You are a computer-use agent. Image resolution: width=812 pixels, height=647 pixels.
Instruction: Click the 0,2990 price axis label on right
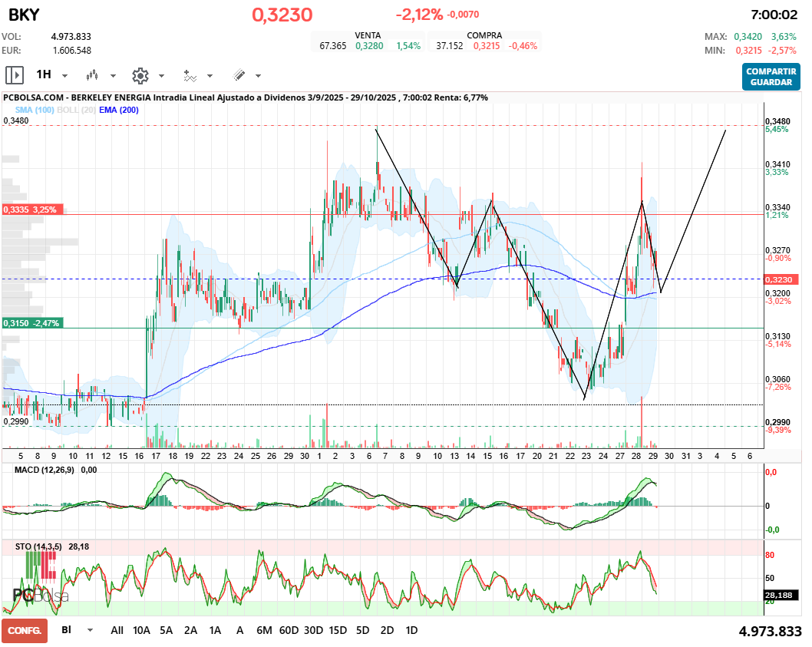(777, 422)
